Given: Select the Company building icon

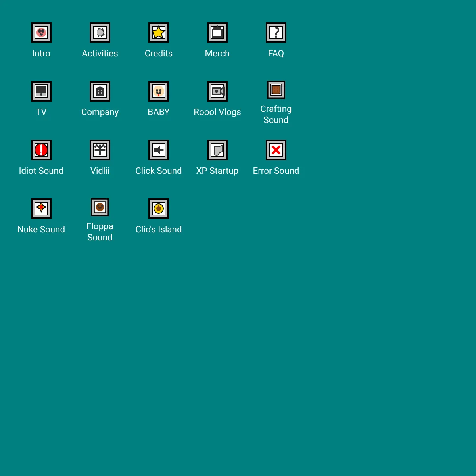Looking at the screenshot, I should pyautogui.click(x=100, y=91).
